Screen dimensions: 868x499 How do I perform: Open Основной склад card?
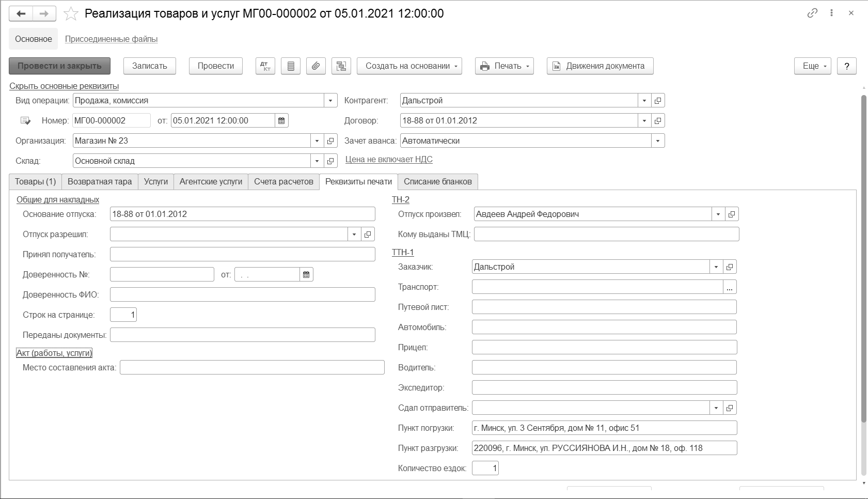click(x=330, y=161)
